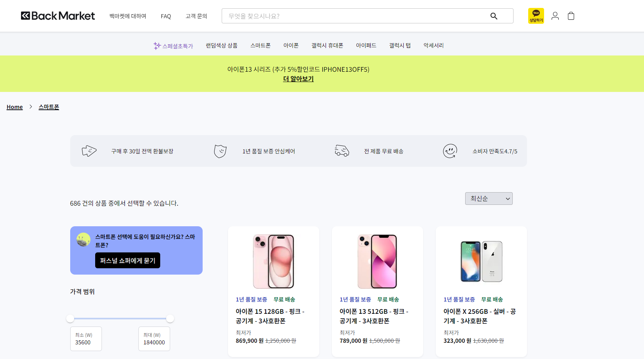This screenshot has width=644, height=359.
Task: Open the KakaoTalk 상담하기 chat icon
Action: click(536, 16)
